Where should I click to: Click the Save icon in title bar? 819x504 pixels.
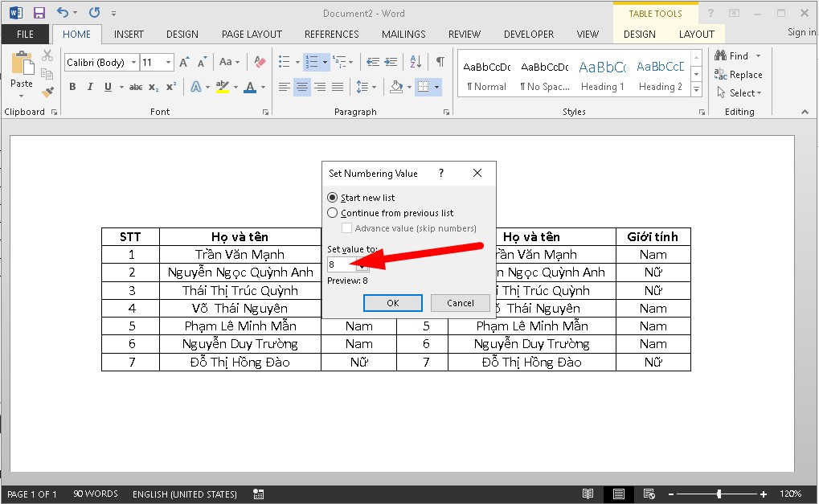(39, 13)
